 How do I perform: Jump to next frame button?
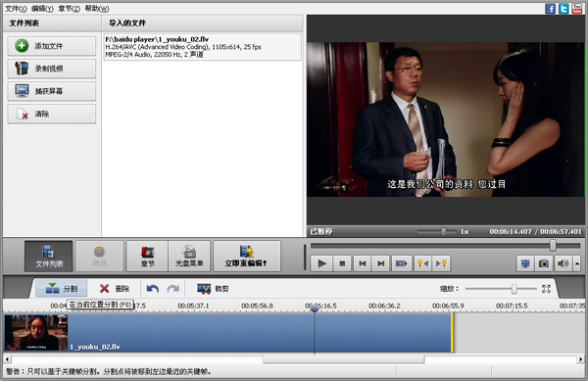[381, 263]
